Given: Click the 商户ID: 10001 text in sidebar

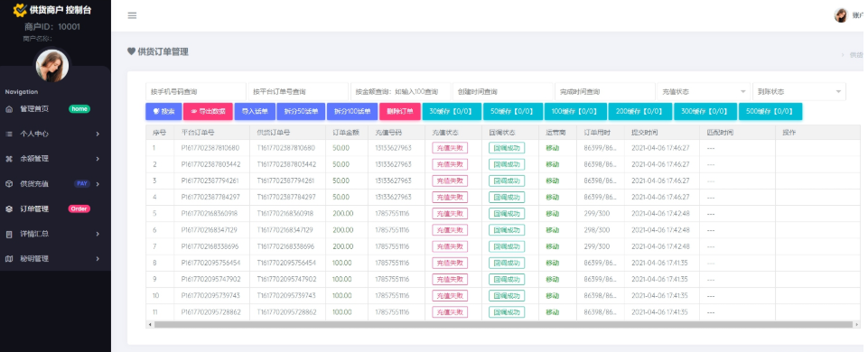Looking at the screenshot, I should coord(52,26).
